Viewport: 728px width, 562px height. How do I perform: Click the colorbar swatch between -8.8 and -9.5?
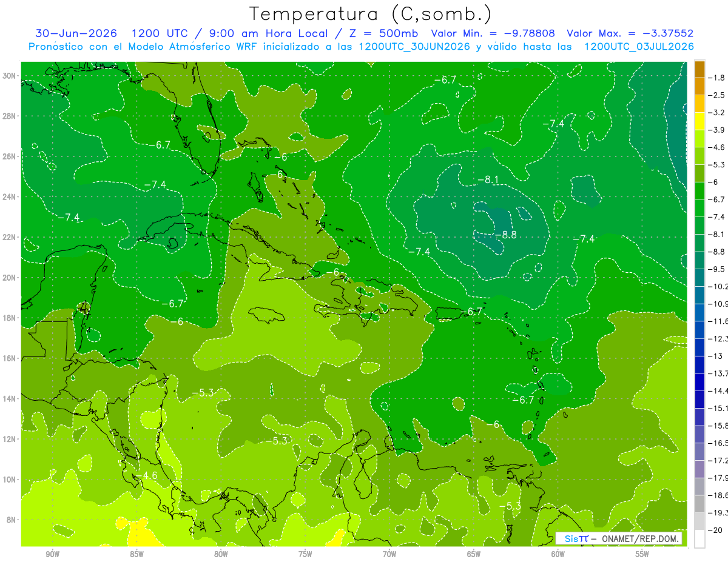coord(699,260)
